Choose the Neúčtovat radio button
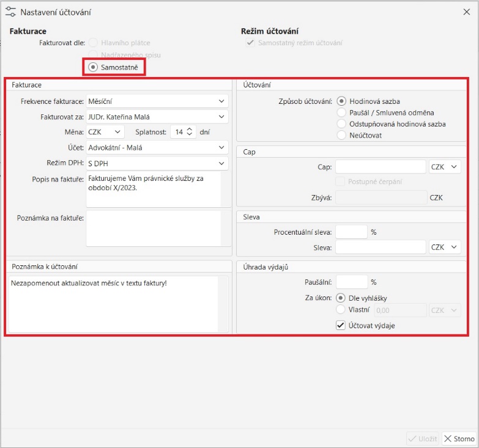Image resolution: width=479 pixels, height=448 pixels. coord(341,135)
